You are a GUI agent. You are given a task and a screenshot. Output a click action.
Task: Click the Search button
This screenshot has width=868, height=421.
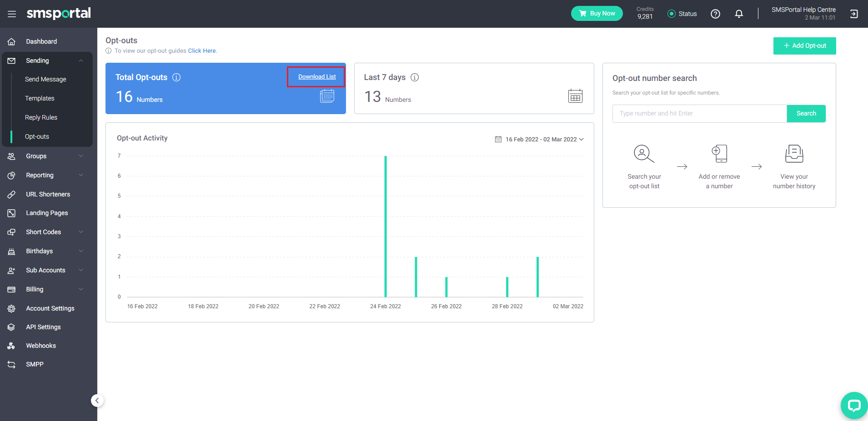click(x=806, y=114)
